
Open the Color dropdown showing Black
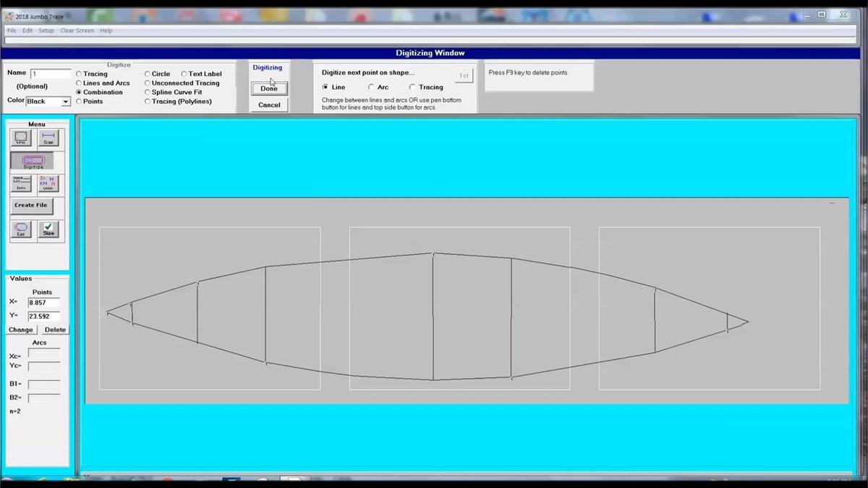point(48,101)
